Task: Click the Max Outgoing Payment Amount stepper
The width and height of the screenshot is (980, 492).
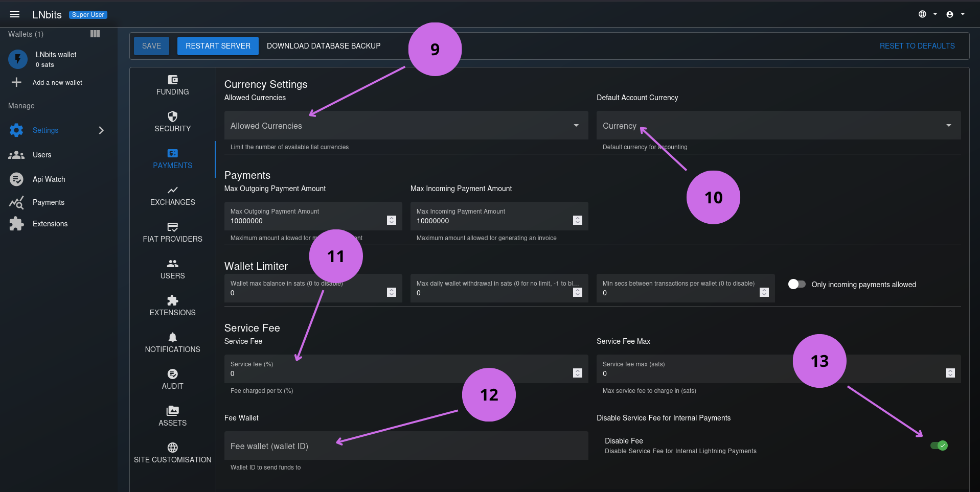Action: [392, 220]
